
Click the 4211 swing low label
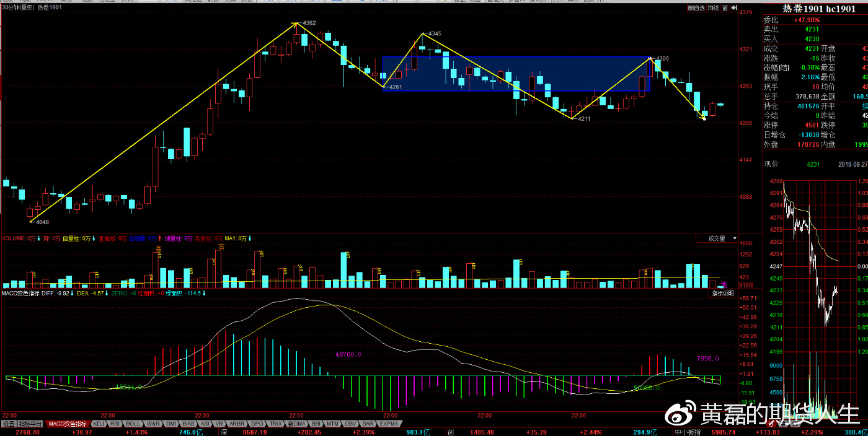583,118
